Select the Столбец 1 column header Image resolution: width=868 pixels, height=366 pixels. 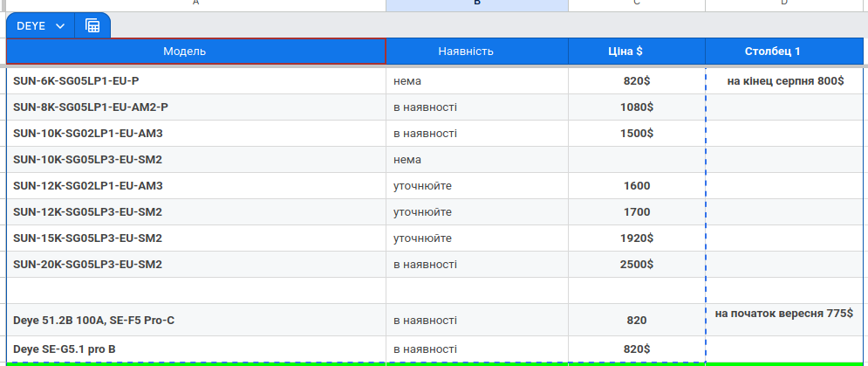784,52
